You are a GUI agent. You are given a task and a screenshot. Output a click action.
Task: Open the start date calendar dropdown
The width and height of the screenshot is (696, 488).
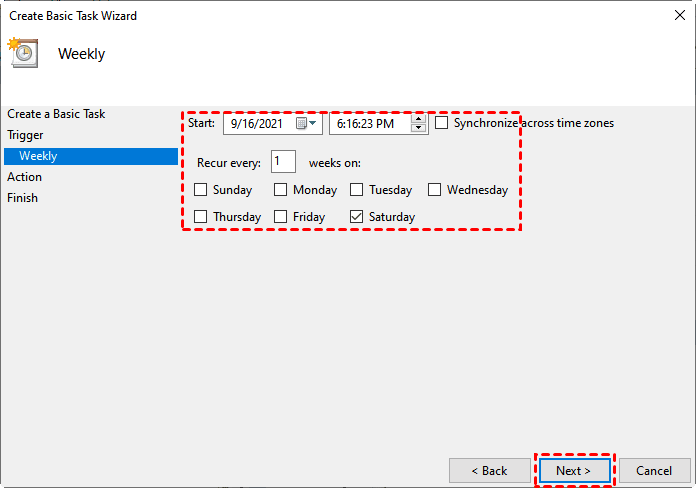[306, 123]
